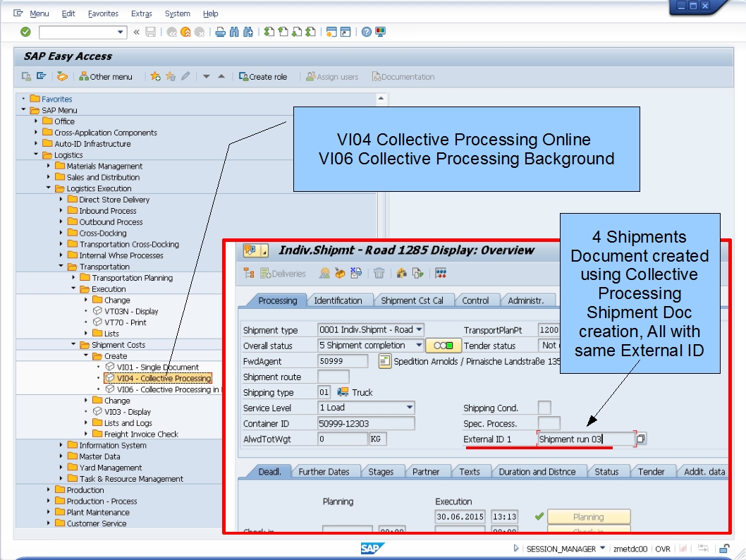Click the orange box shipment toolbar icon
Image resolution: width=746 pixels, height=560 pixels.
pyautogui.click(x=340, y=274)
